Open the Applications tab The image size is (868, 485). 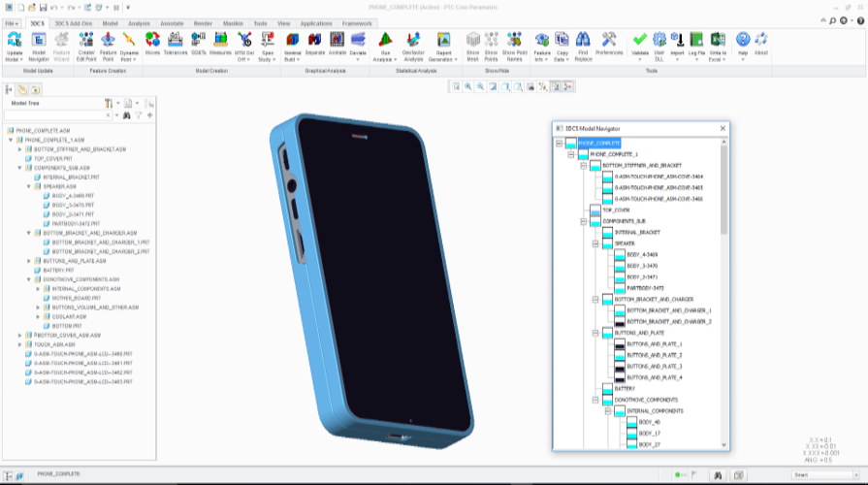click(316, 23)
